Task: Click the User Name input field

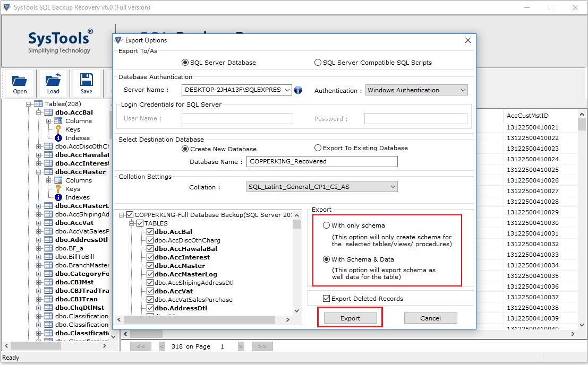Action: [x=237, y=119]
